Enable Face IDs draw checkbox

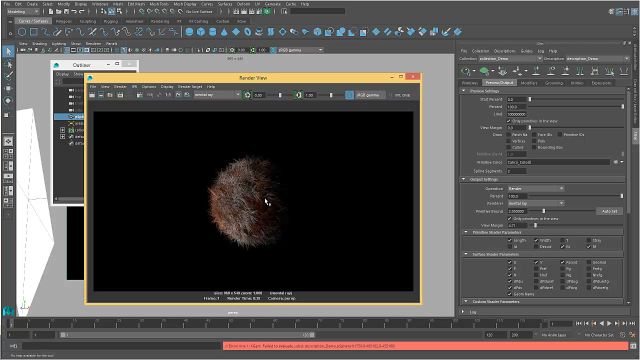click(534, 134)
